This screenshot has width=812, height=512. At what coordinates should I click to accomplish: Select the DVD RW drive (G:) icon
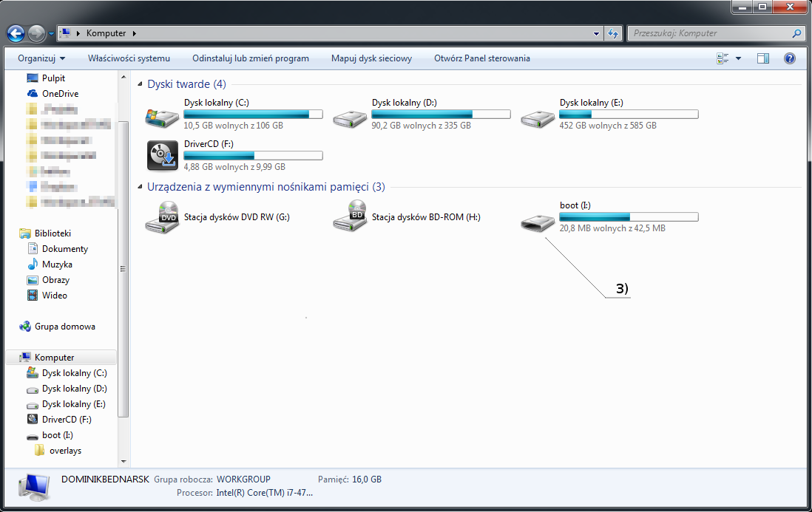162,217
